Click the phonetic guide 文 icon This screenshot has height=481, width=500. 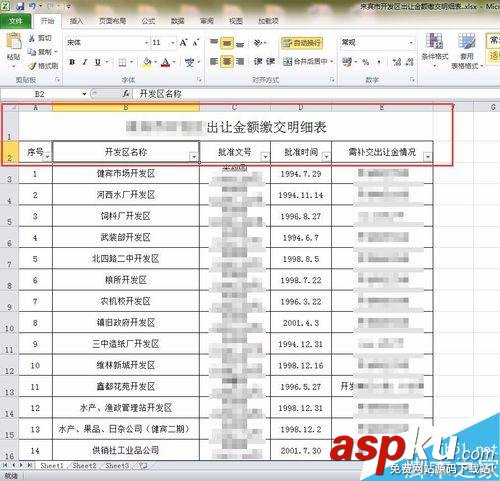tap(190, 62)
